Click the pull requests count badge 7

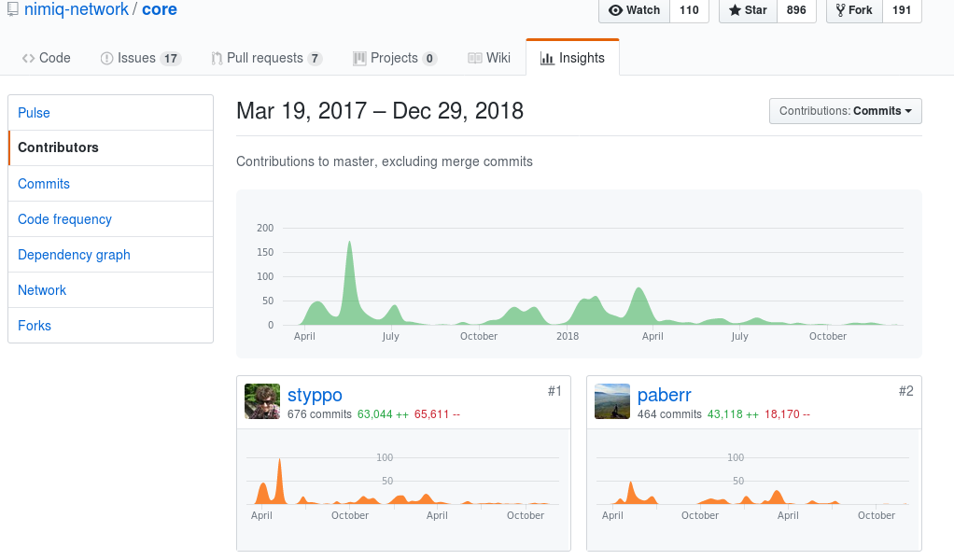click(x=315, y=59)
